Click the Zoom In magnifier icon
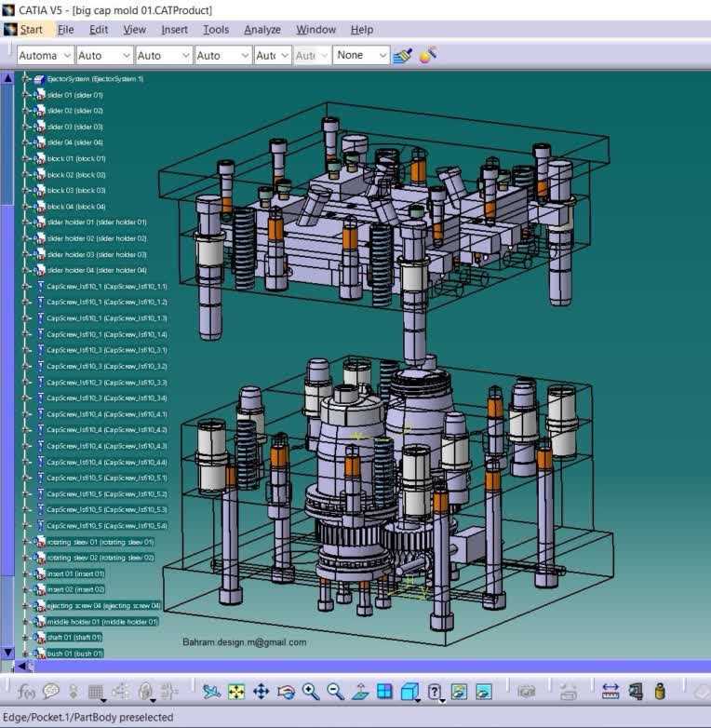This screenshot has height=728, width=711. point(311,692)
